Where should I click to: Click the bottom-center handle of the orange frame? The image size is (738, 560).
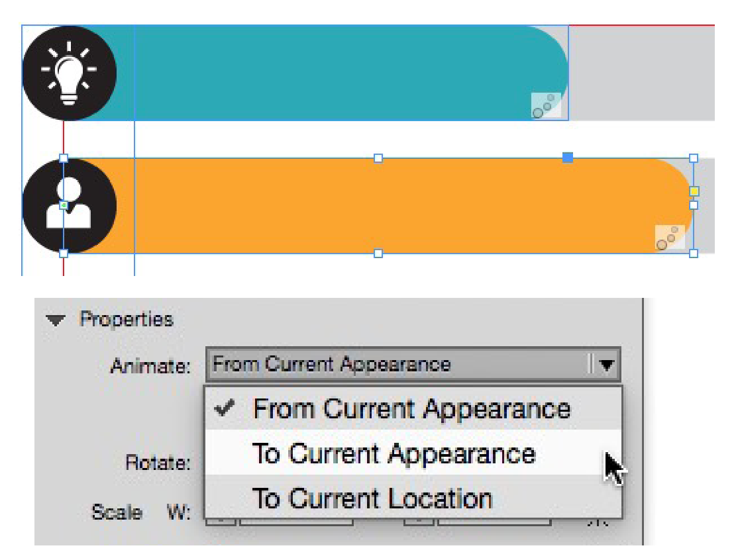(x=378, y=253)
